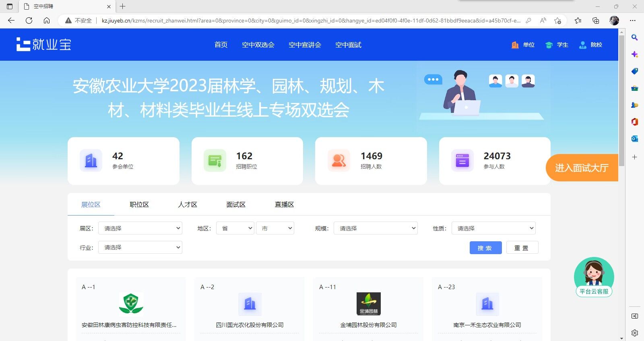Open the 行业 industry dropdown
This screenshot has height=341, width=644.
click(x=140, y=247)
